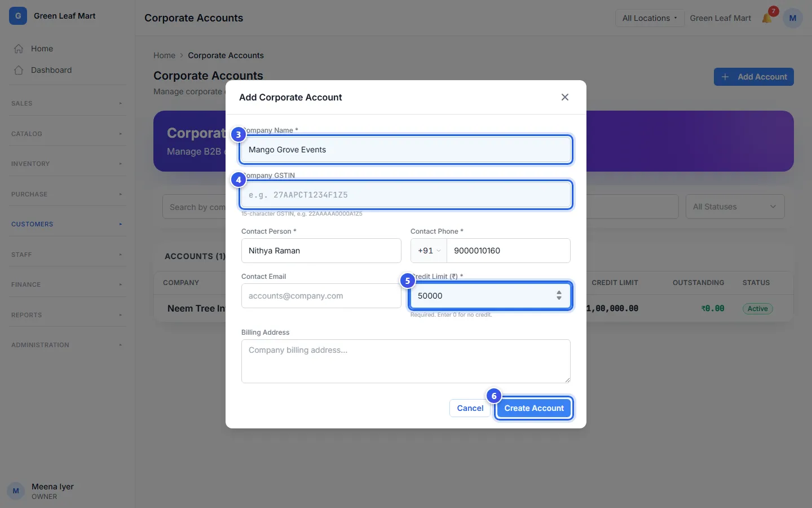The image size is (812, 508).
Task: Close the Add Corporate Account dialog
Action: (x=564, y=97)
